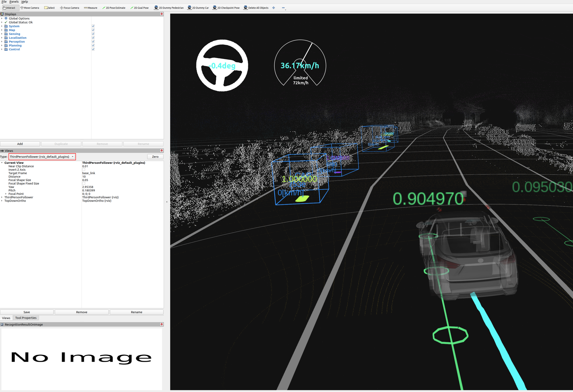Screen dimensions: 573x392
Task: Enable the Invert Z Axis checkbox
Action: 84,170
